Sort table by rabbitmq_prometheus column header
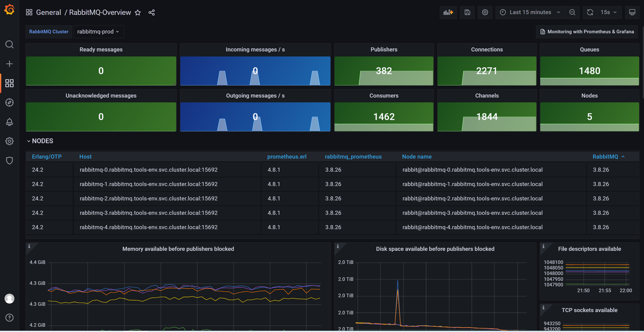The image size is (644, 332). pyautogui.click(x=353, y=157)
